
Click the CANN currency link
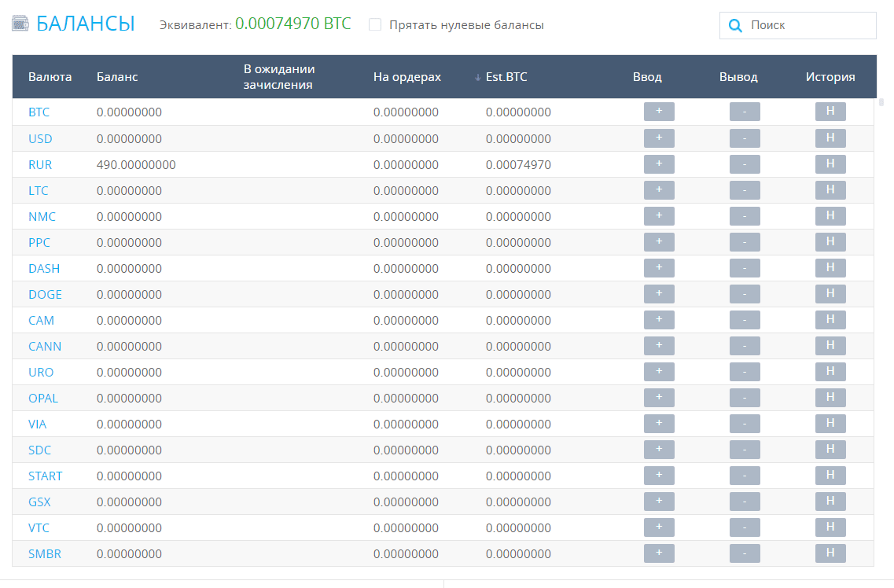point(45,347)
